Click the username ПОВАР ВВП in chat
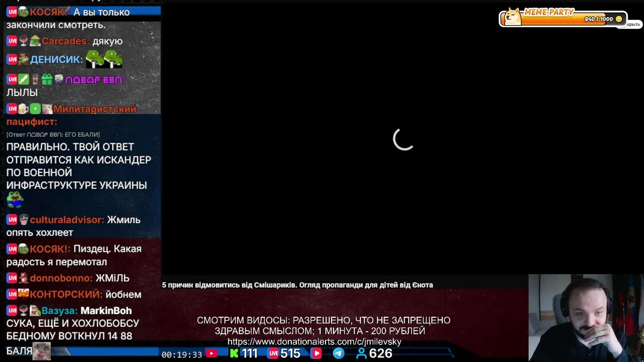 tap(95, 79)
